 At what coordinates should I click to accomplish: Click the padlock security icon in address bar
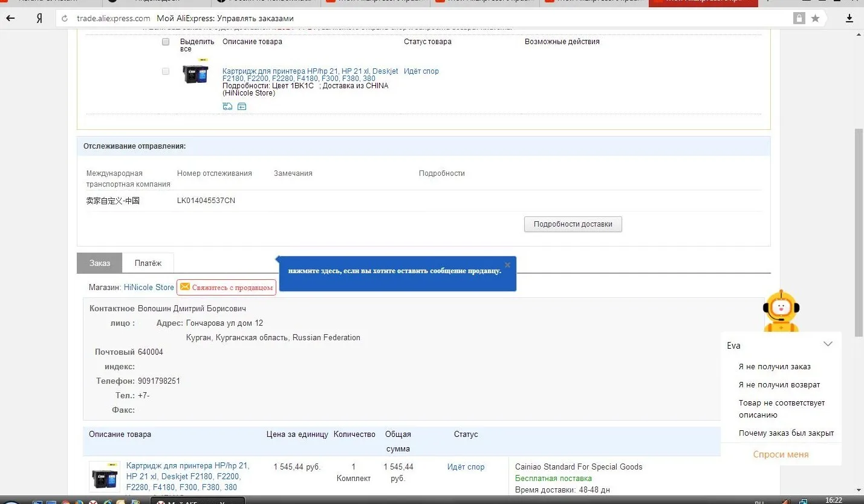(799, 18)
